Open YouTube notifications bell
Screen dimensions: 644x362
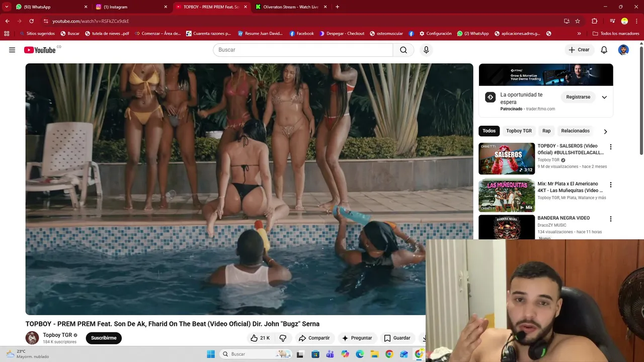pos(604,50)
